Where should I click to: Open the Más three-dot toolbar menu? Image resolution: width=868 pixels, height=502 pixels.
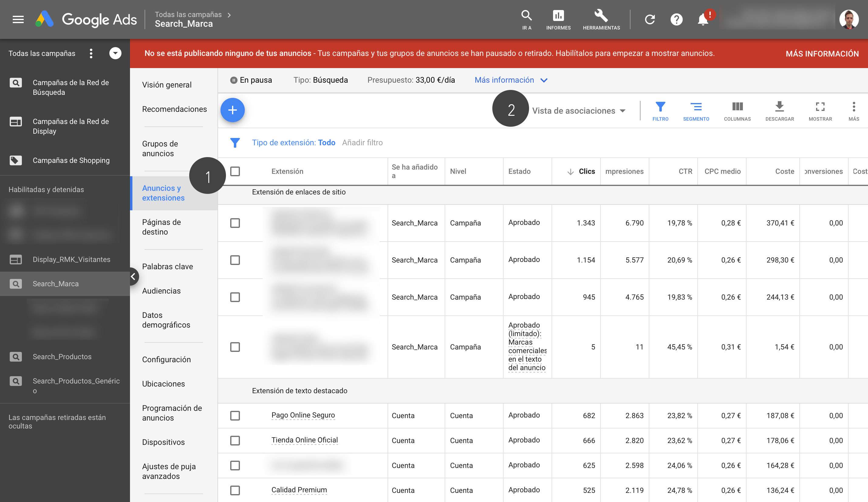(853, 111)
